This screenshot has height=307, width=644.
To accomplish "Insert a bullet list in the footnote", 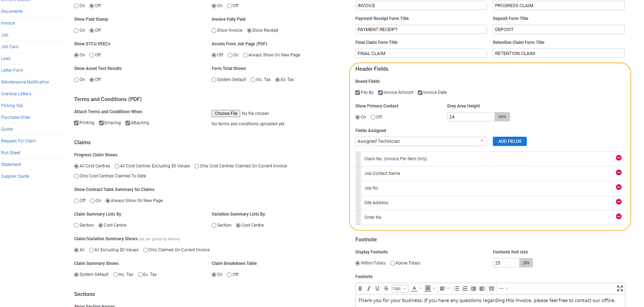I will [456, 288].
